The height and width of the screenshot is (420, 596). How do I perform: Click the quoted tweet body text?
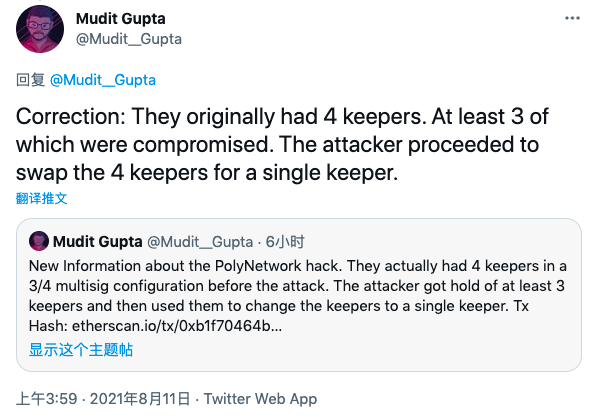coord(298,296)
